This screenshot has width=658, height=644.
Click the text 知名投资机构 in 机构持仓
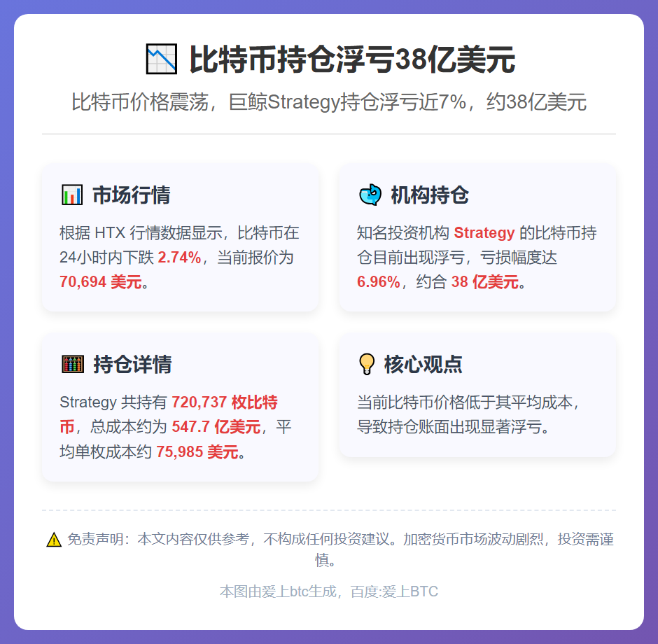tap(403, 233)
